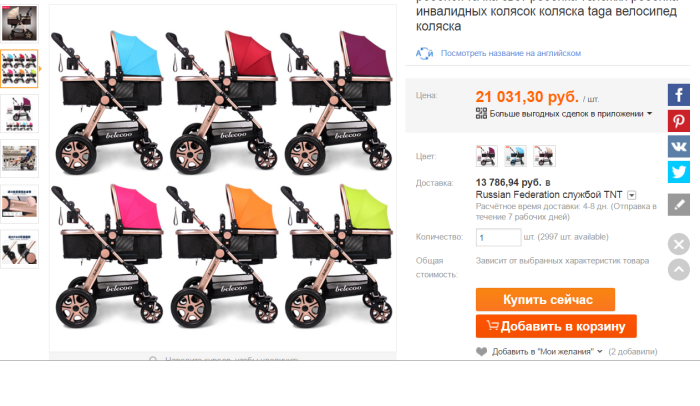
Task: Click the translation icon beside English title link
Action: point(425,54)
